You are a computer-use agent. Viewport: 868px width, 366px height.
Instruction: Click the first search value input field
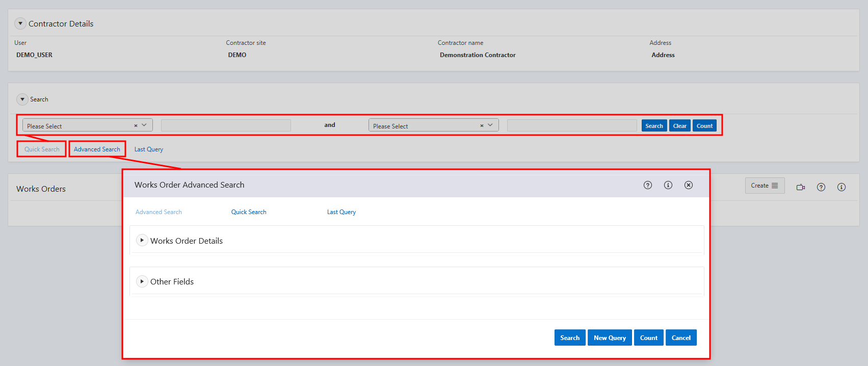(226, 125)
